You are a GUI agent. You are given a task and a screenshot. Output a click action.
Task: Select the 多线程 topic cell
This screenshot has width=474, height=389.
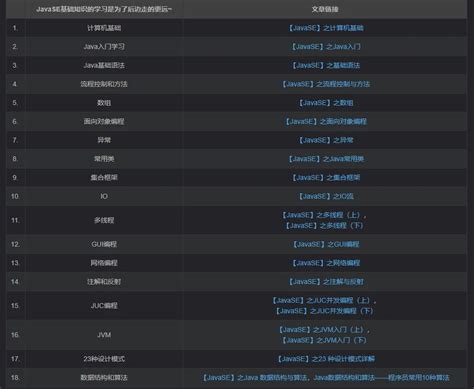point(104,220)
